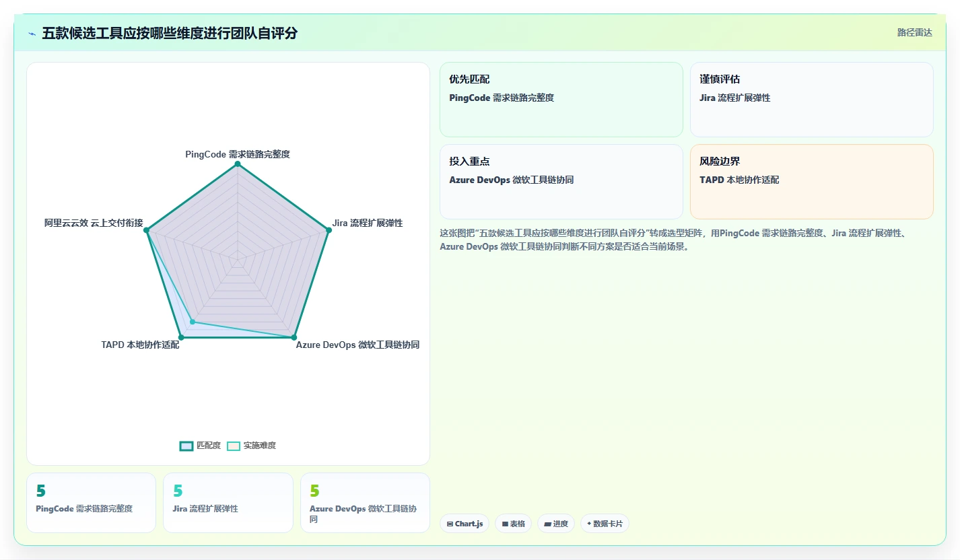Open the 风险边界 card

pos(812,182)
